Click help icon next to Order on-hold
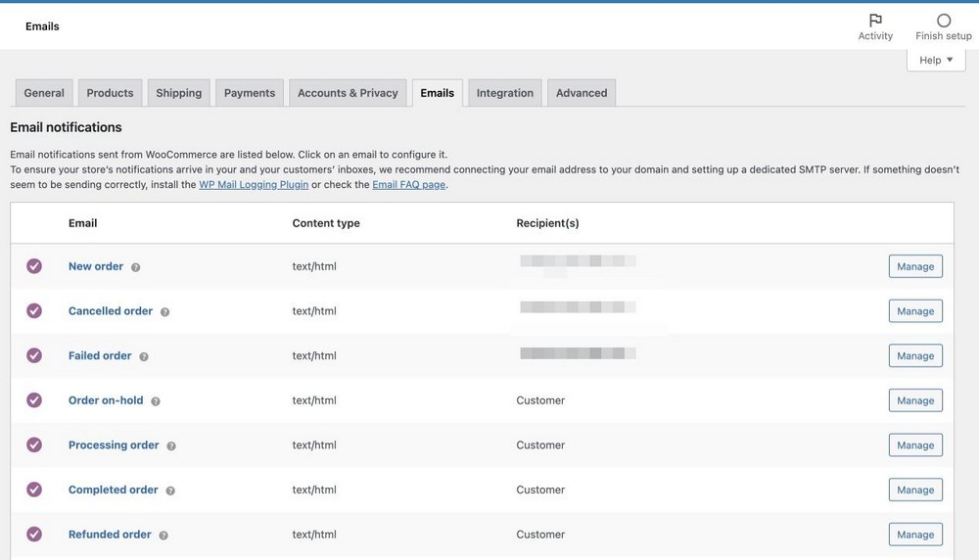 pos(156,401)
